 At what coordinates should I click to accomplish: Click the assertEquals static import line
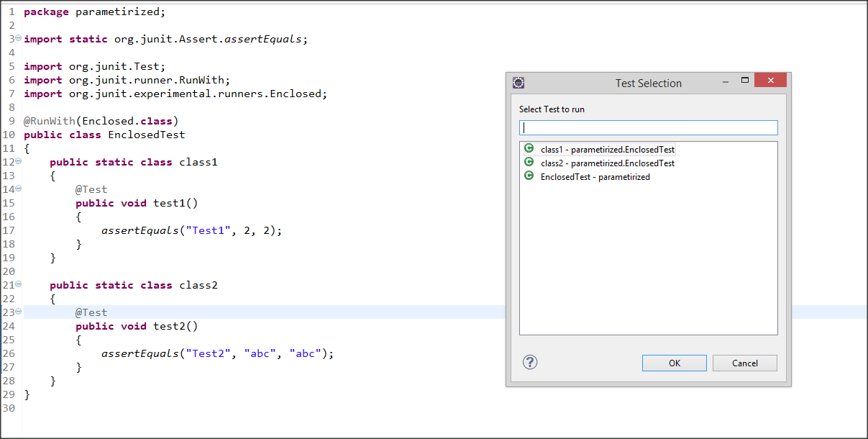pyautogui.click(x=165, y=39)
